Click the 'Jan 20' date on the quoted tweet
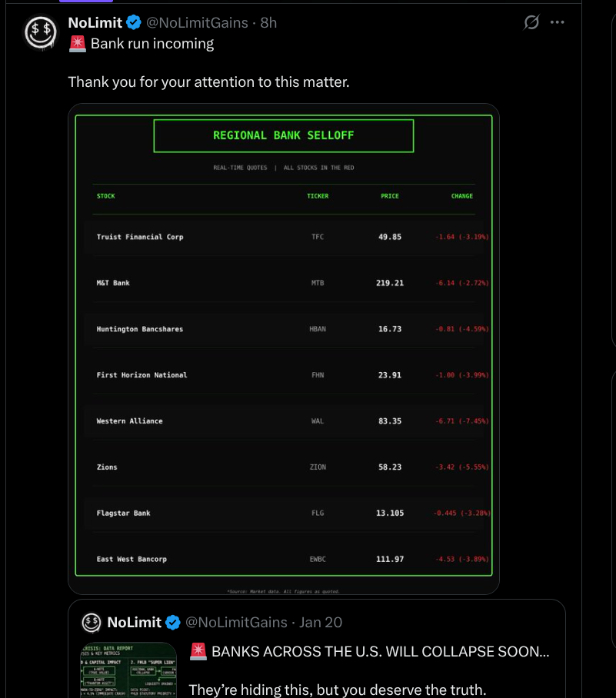Screen dimensions: 616x698 (322, 622)
